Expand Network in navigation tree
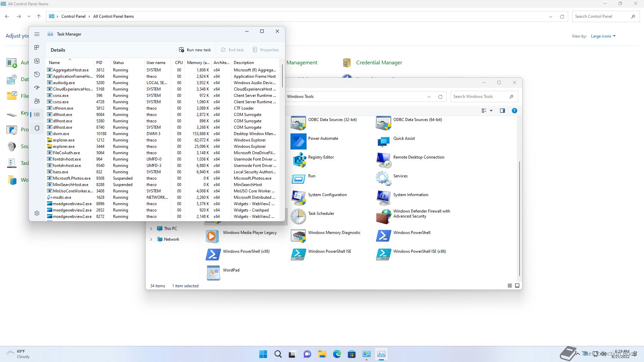This screenshot has height=362, width=644. 151,239
